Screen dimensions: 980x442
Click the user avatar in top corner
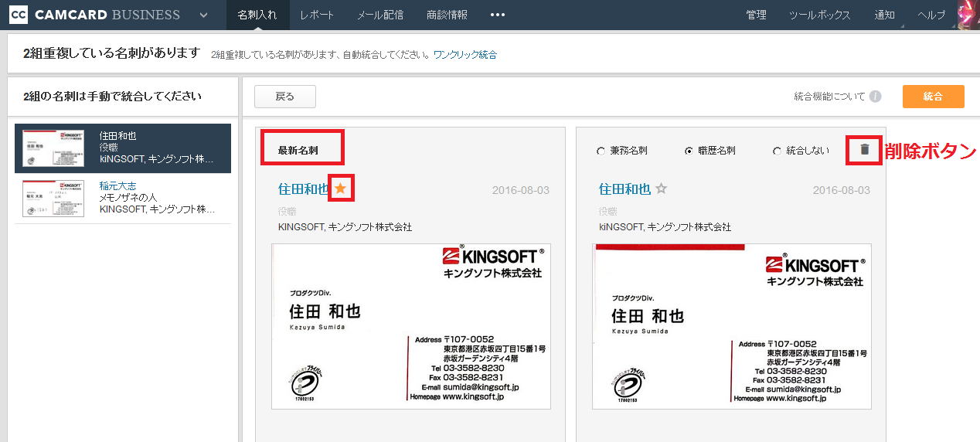[968, 15]
